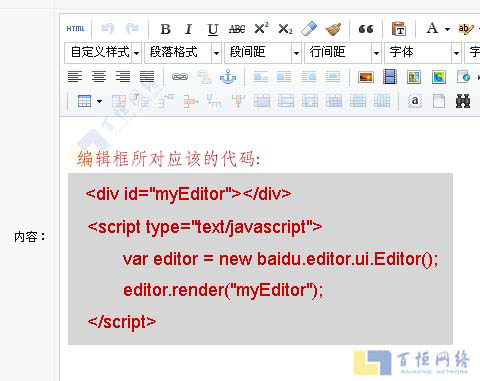
Task: Open the 段落格式 dropdown
Action: pyautogui.click(x=183, y=52)
